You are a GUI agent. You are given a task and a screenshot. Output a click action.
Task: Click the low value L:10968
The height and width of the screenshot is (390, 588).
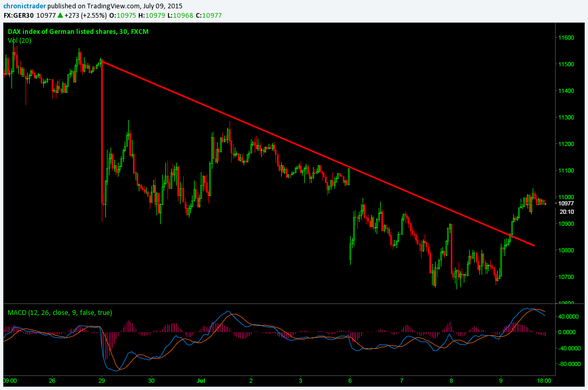180,15
